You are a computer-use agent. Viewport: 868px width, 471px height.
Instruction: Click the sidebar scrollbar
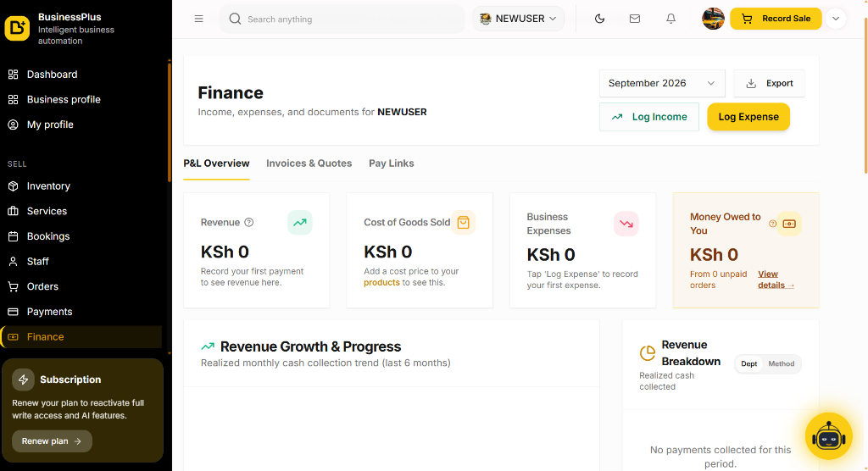[169, 122]
